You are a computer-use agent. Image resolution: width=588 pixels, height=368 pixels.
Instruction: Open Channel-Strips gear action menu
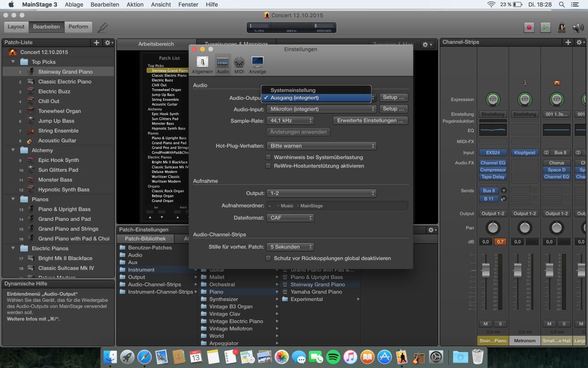[580, 42]
